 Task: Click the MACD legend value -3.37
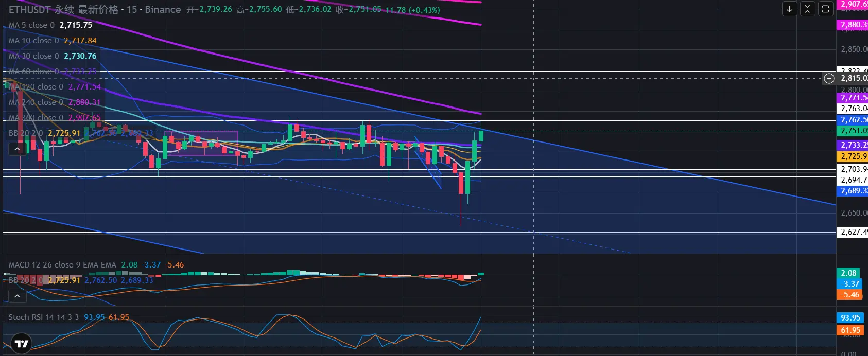click(x=152, y=265)
